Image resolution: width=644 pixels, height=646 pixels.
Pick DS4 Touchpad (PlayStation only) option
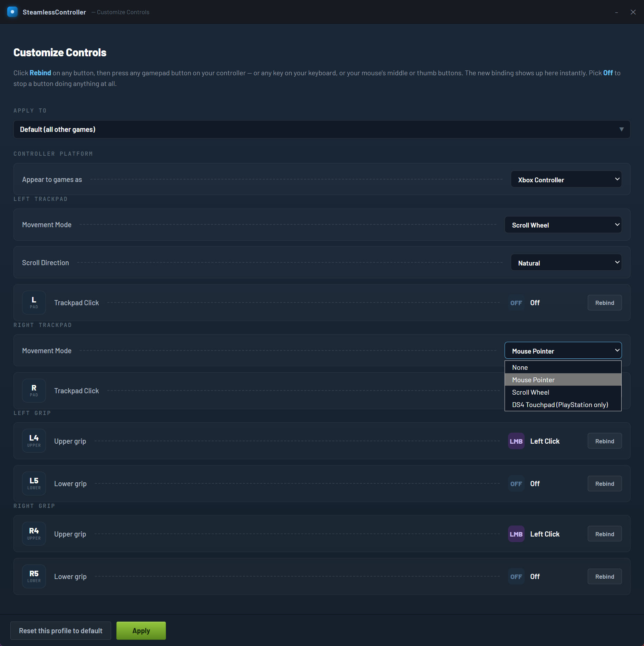coord(563,405)
